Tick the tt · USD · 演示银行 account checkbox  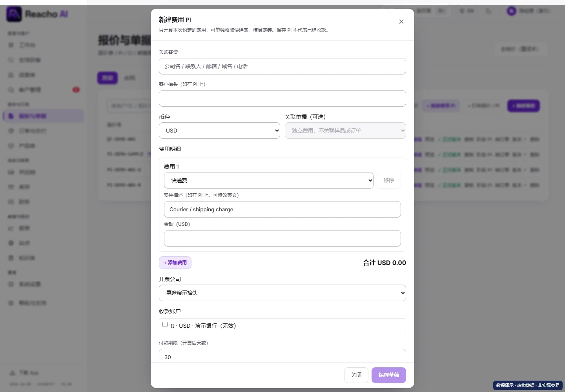pyautogui.click(x=165, y=325)
